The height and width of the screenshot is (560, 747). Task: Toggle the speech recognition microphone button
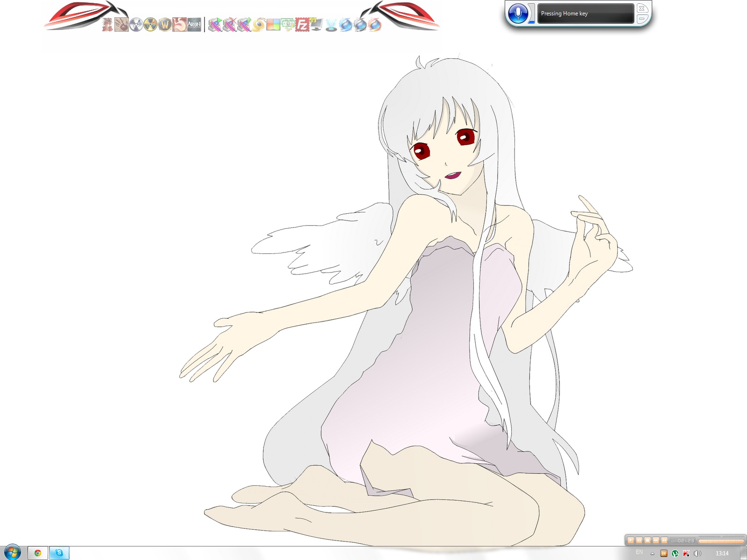pyautogui.click(x=517, y=13)
